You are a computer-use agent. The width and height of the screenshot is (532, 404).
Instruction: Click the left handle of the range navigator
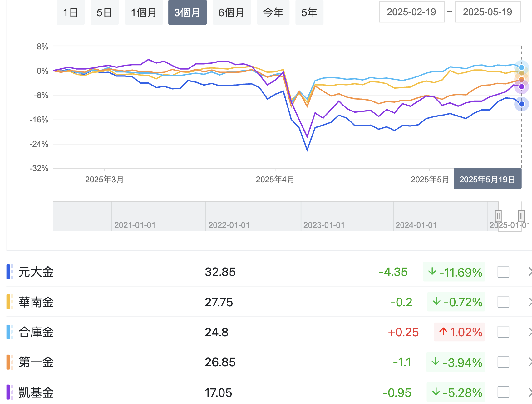tap(498, 216)
